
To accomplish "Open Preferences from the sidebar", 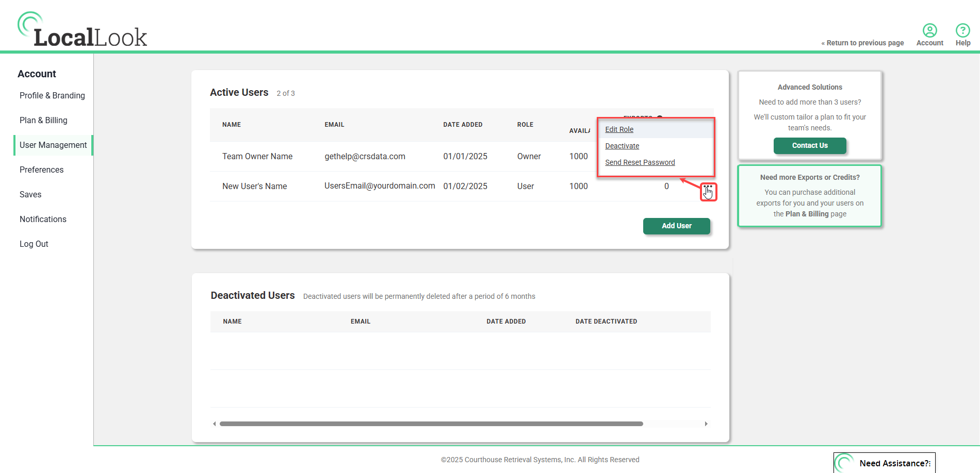I will [41, 170].
